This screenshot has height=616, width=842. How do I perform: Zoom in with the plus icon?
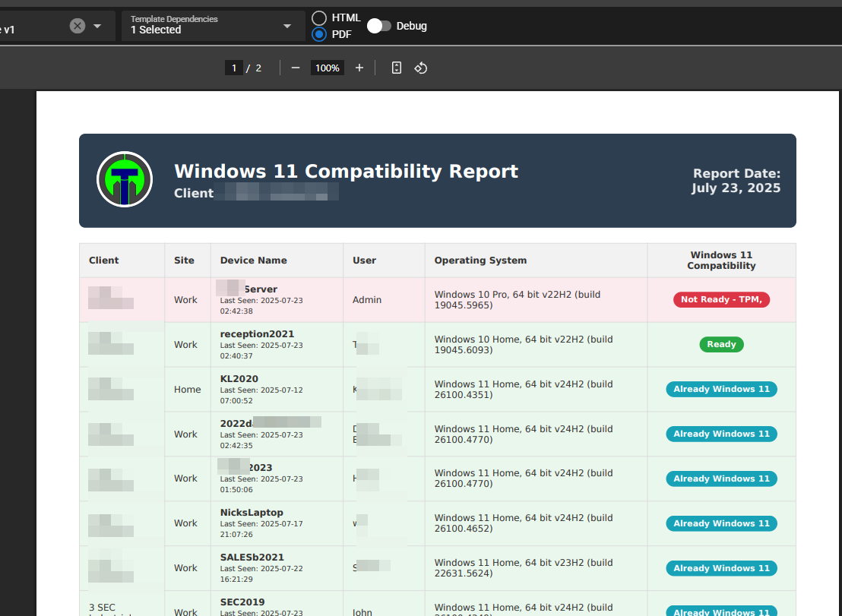[x=359, y=68]
